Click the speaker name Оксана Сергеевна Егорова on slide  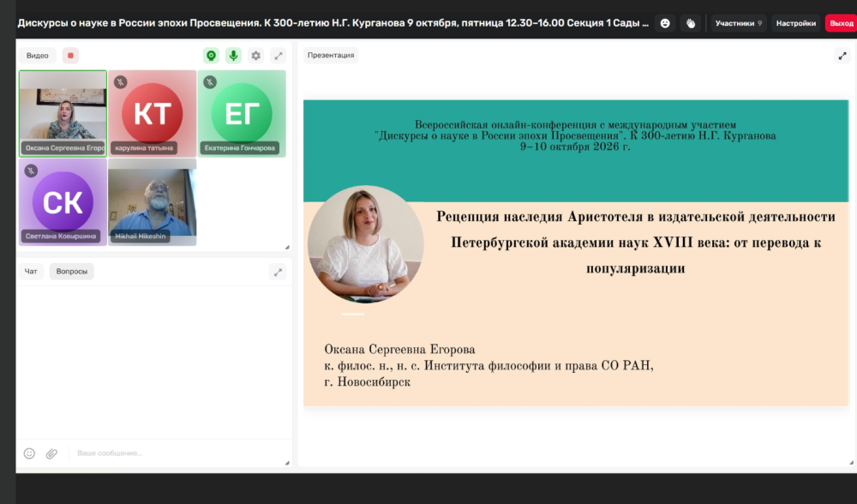(x=399, y=350)
